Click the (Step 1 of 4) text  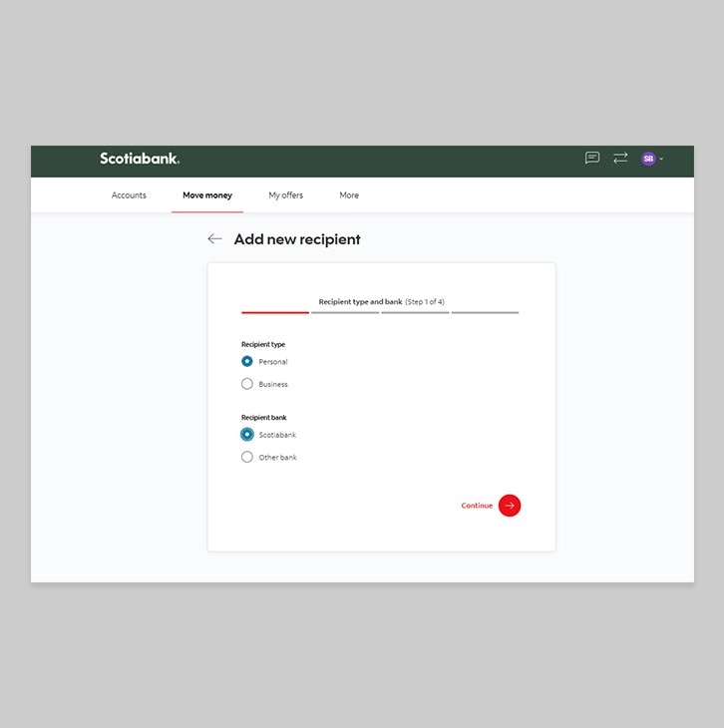point(425,302)
